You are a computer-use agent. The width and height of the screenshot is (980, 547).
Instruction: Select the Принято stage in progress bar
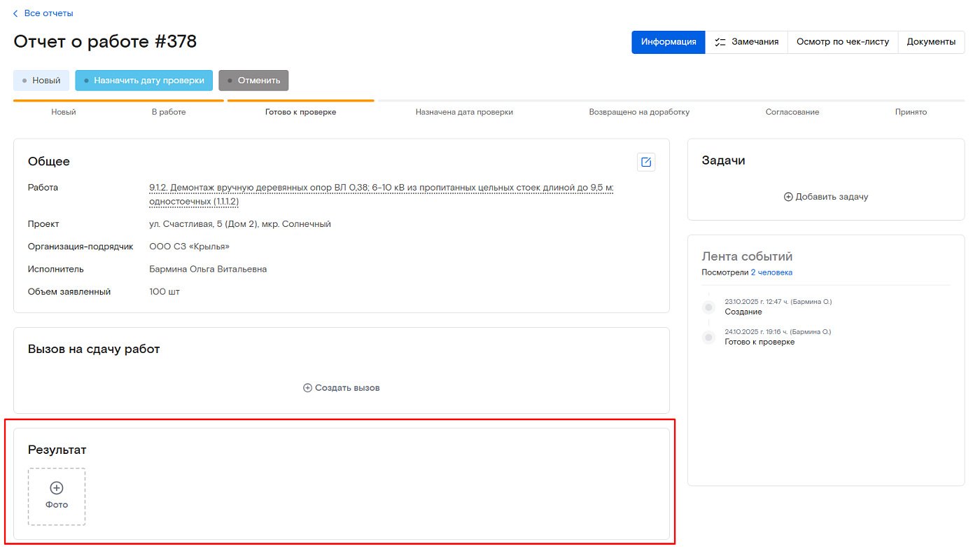click(x=910, y=112)
